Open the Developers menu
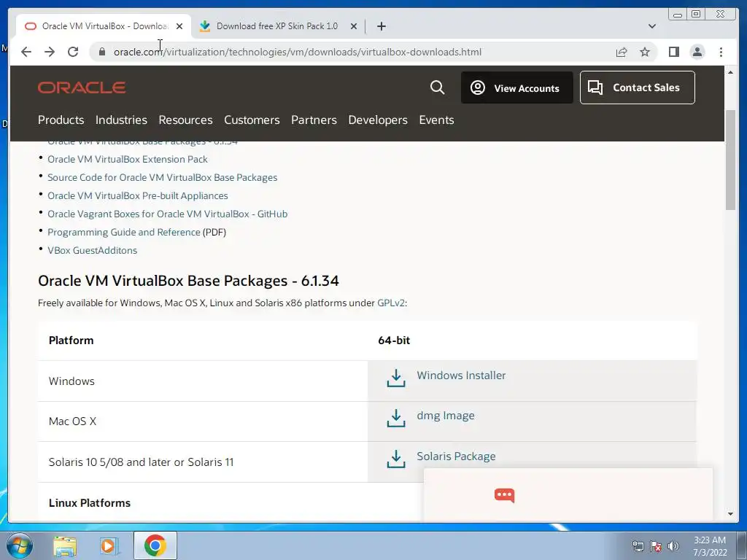 point(378,120)
